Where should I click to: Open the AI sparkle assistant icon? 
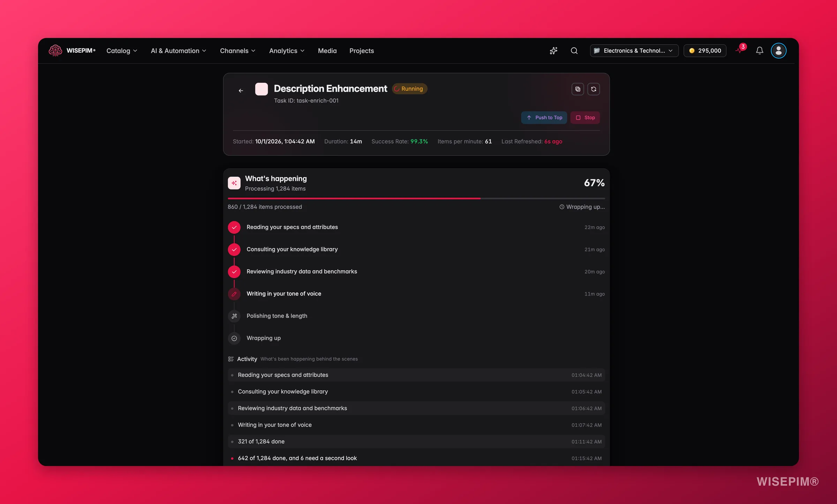click(x=553, y=51)
